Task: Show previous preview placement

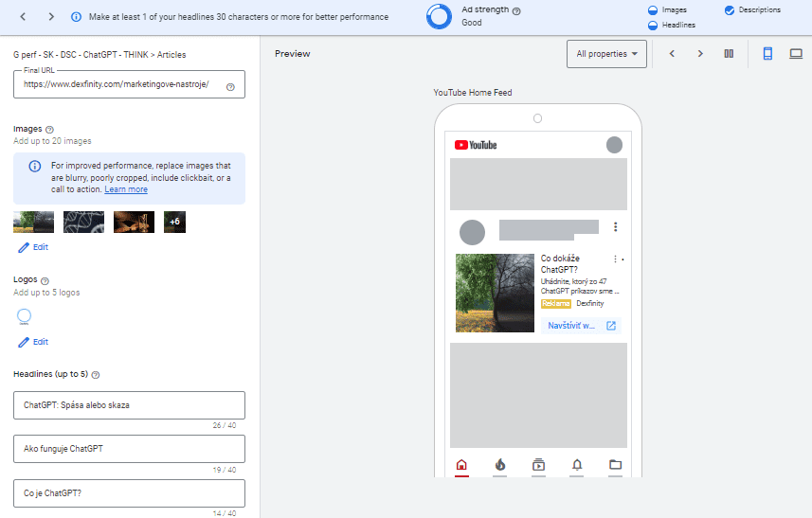Action: click(672, 53)
